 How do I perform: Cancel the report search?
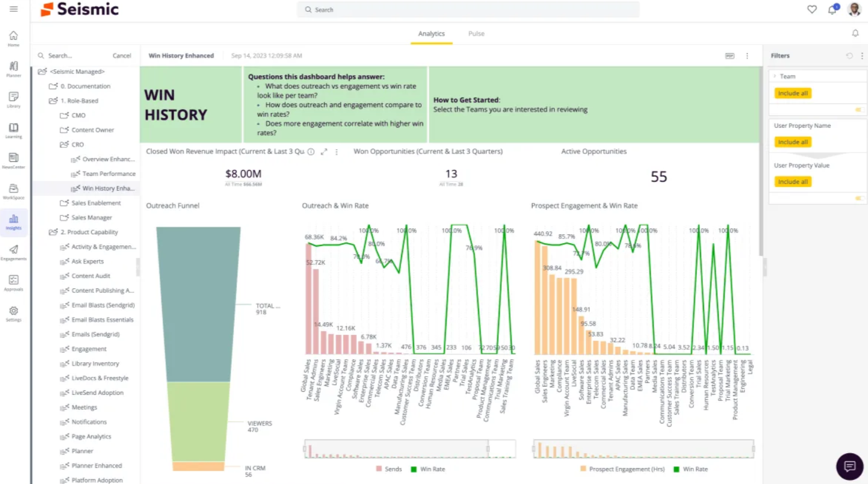tap(122, 56)
